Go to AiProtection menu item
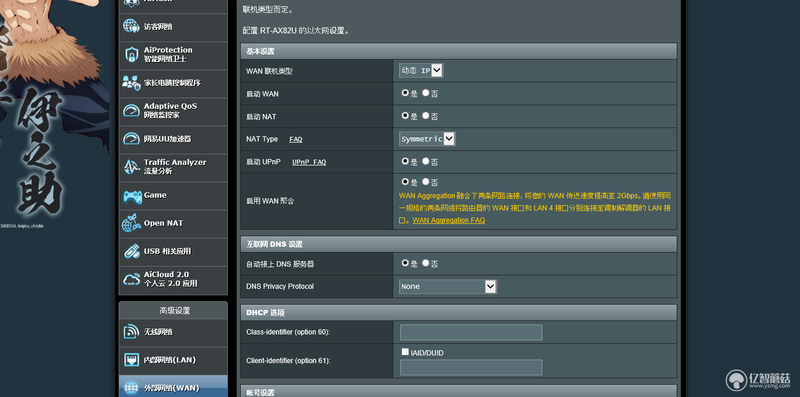Image resolution: width=800 pixels, height=397 pixels. 173,55
